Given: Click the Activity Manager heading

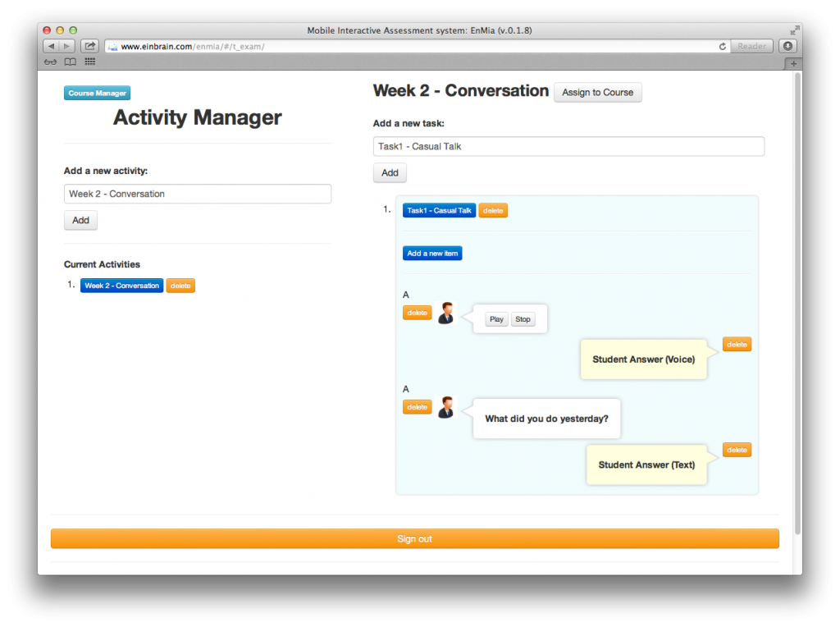Looking at the screenshot, I should (x=197, y=118).
